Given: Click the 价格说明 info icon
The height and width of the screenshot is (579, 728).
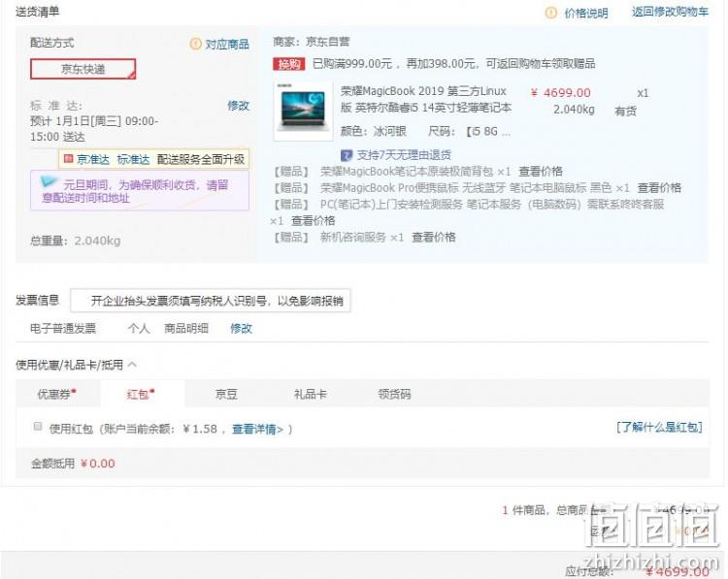Looking at the screenshot, I should point(550,13).
